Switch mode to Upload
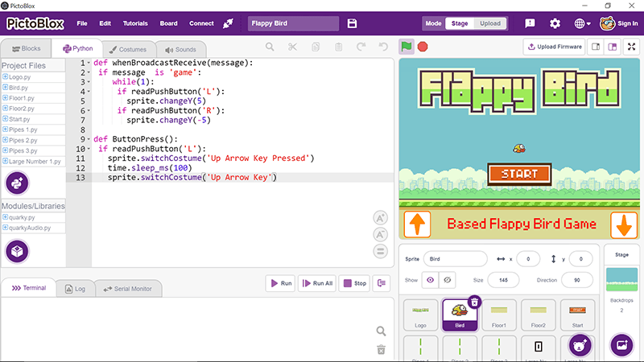Screen dimensions: 644x362 [490, 23]
